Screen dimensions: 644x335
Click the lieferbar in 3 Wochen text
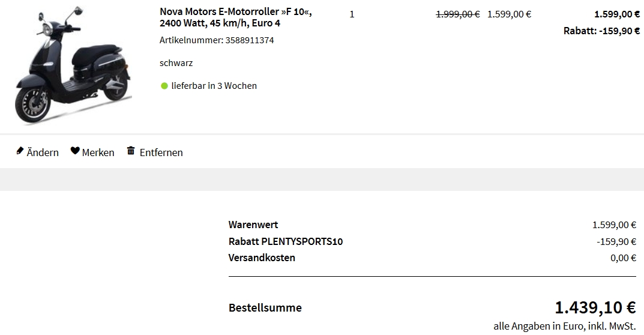(x=214, y=86)
